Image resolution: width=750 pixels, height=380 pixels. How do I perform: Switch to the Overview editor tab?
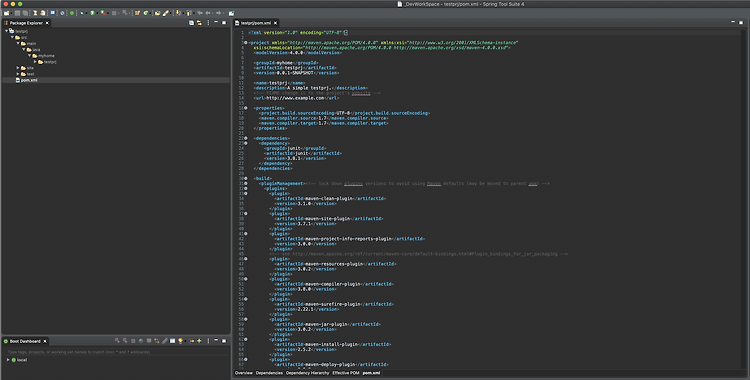tap(243, 373)
